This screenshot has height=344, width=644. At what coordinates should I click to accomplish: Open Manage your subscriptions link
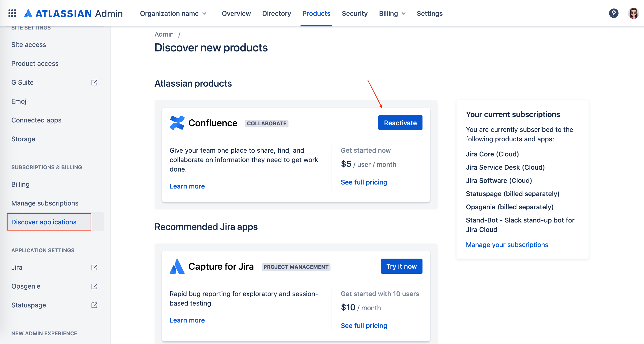pyautogui.click(x=507, y=245)
